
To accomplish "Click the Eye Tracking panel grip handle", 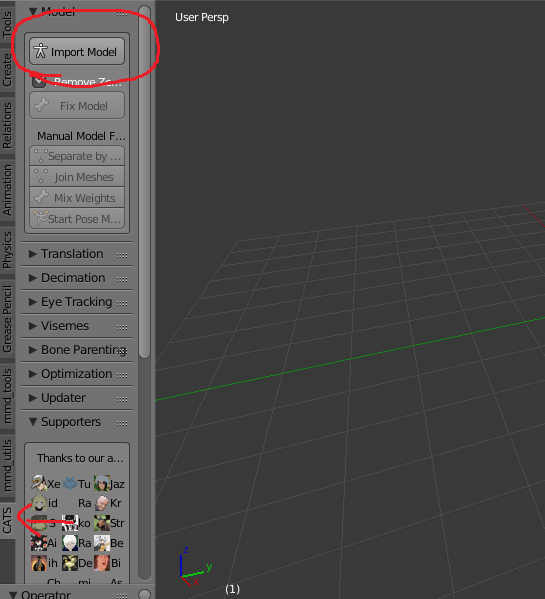I will click(x=122, y=303).
